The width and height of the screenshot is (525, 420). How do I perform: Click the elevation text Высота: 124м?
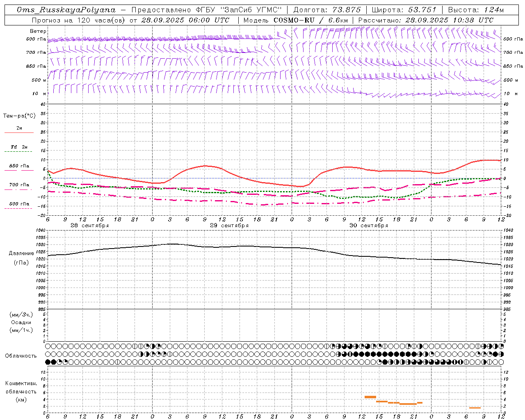[x=476, y=10]
